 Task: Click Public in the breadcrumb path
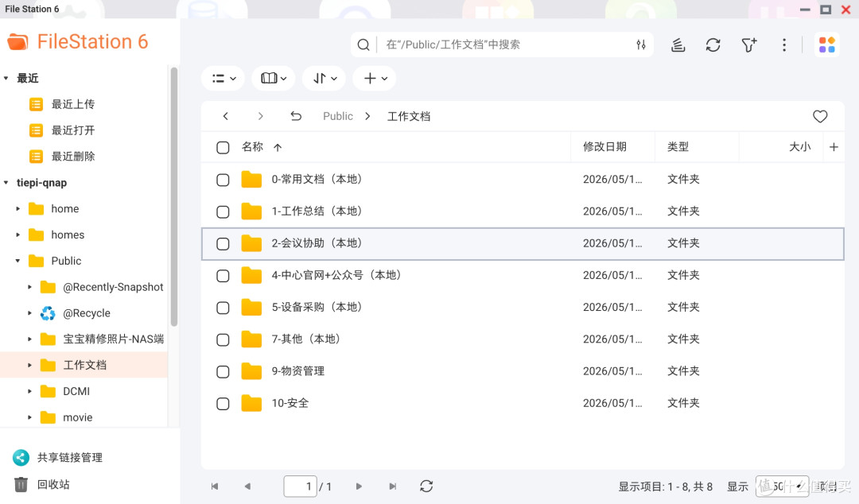338,116
